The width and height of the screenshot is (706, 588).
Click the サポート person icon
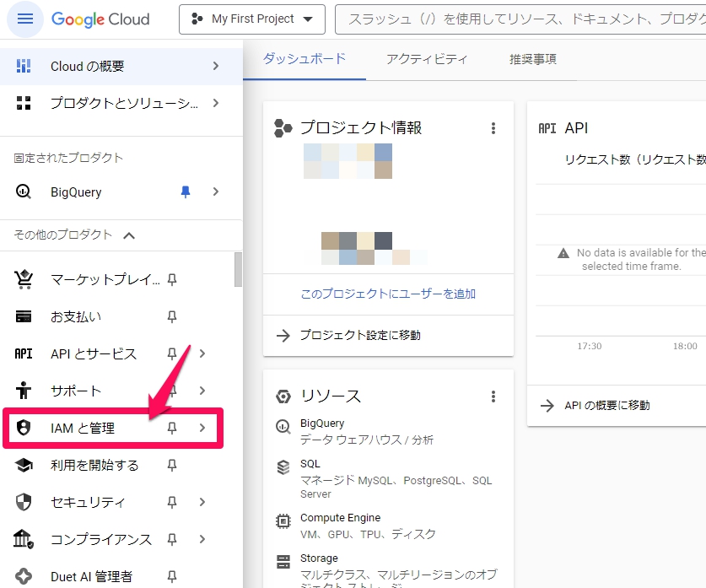(24, 391)
